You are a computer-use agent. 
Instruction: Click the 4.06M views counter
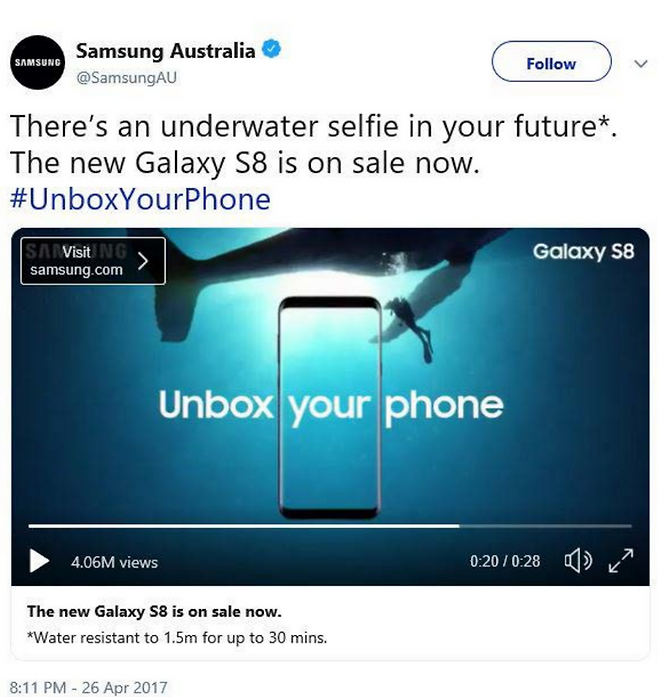[x=114, y=562]
